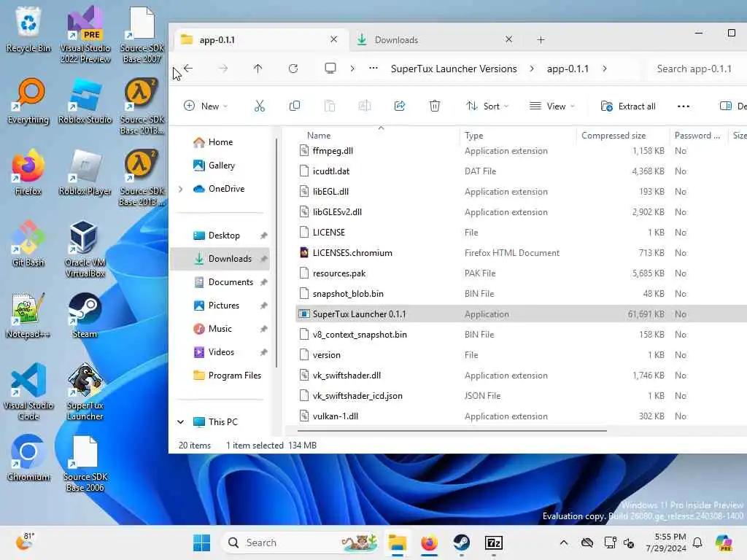
Task: Click Steam icon in the taskbar
Action: point(461,542)
